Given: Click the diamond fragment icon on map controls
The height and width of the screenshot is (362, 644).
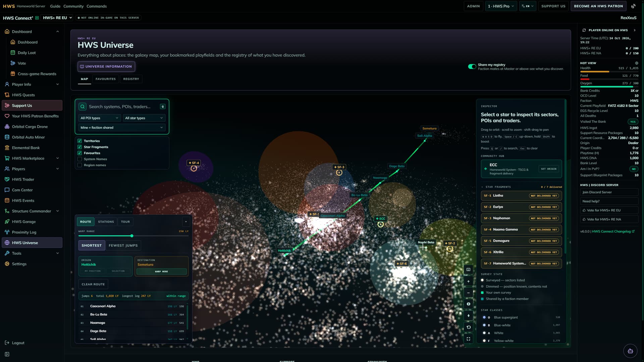Looking at the screenshot, I should pos(468,316).
